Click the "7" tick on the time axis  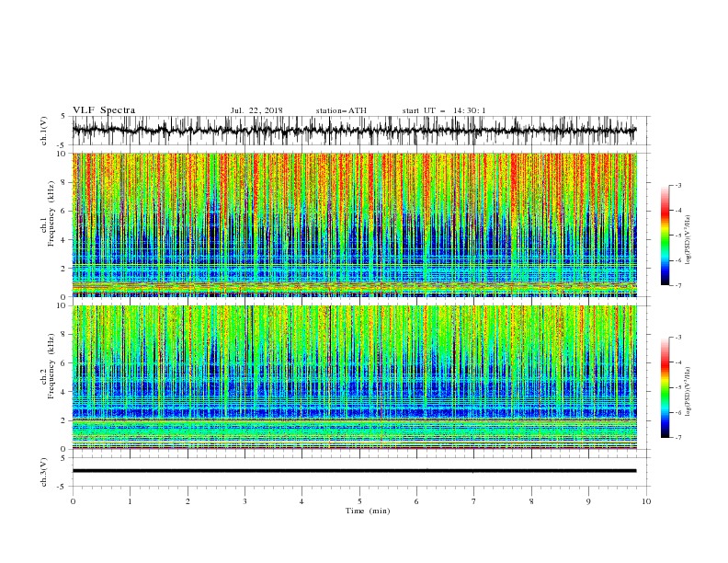point(474,501)
